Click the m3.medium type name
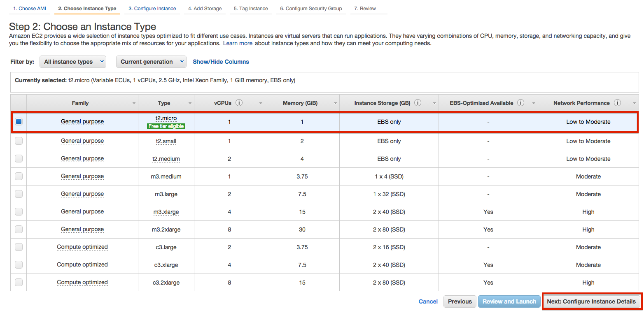This screenshot has height=313, width=644. tap(166, 176)
